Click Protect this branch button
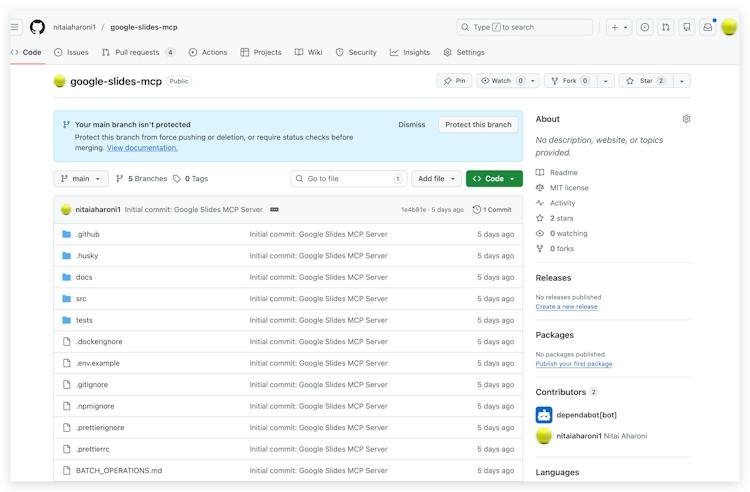750x492 pixels. click(478, 125)
